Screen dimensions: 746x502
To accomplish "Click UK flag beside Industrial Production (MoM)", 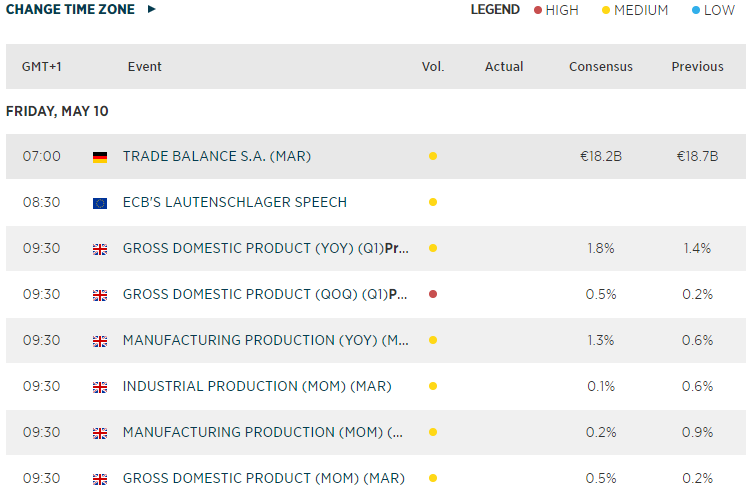I will 100,387.
